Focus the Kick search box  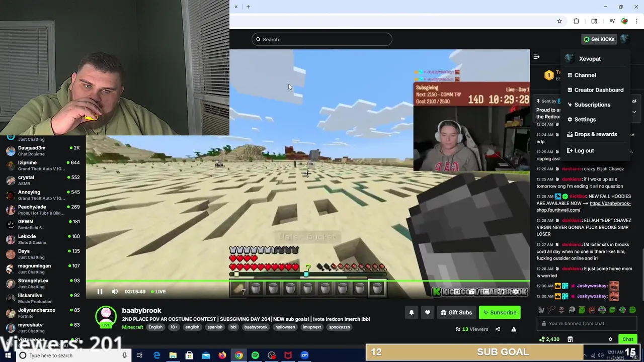tap(322, 39)
